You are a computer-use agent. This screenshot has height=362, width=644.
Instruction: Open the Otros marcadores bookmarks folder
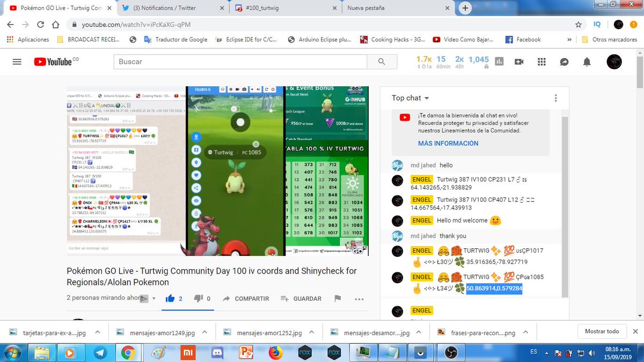pyautogui.click(x=611, y=40)
